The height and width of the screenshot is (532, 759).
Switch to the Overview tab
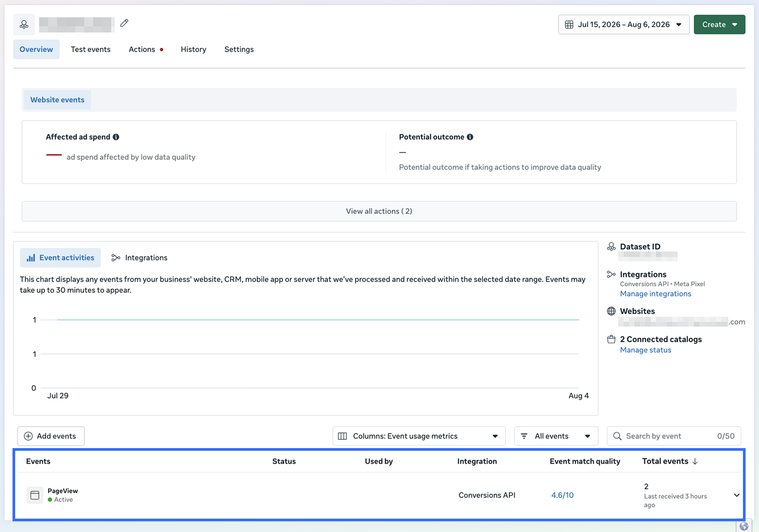[x=36, y=49]
